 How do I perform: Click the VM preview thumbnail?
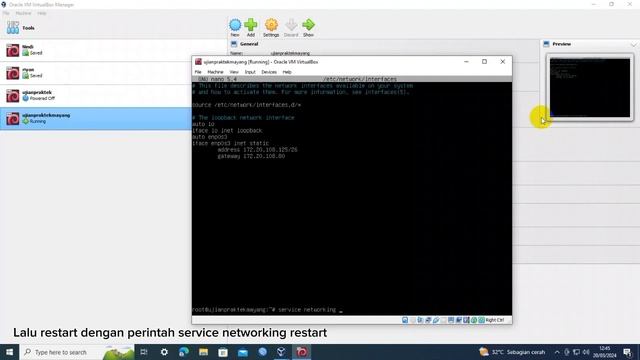(590, 87)
